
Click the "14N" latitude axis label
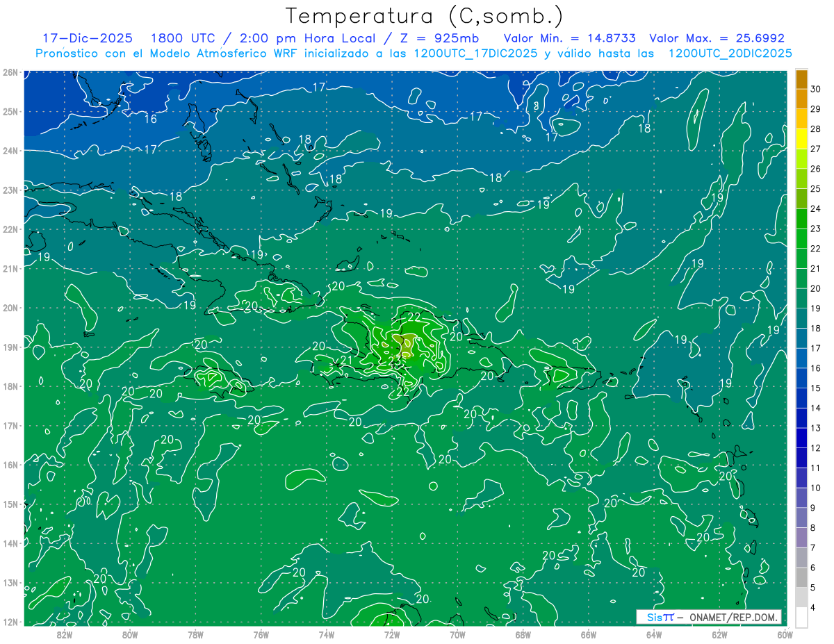click(x=10, y=544)
